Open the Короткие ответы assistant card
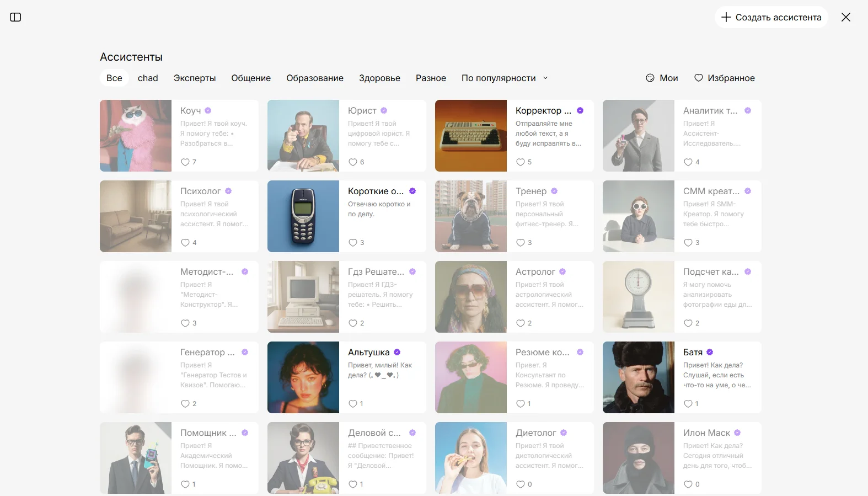 click(347, 216)
